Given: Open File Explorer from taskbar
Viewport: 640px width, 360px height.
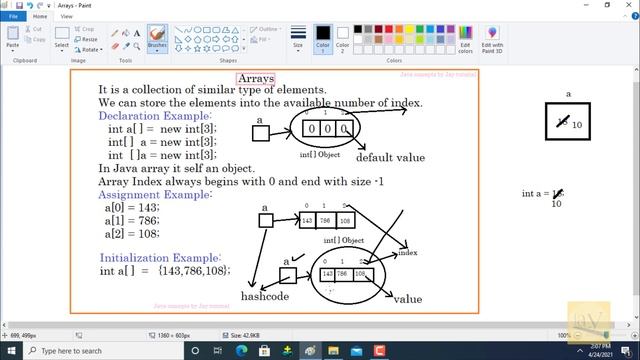Looking at the screenshot, I should 333,351.
